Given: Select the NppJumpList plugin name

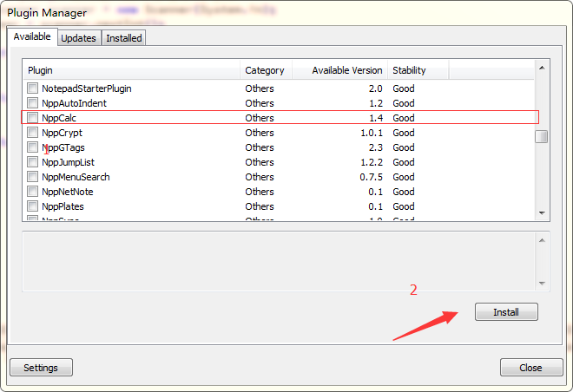Looking at the screenshot, I should coord(68,162).
